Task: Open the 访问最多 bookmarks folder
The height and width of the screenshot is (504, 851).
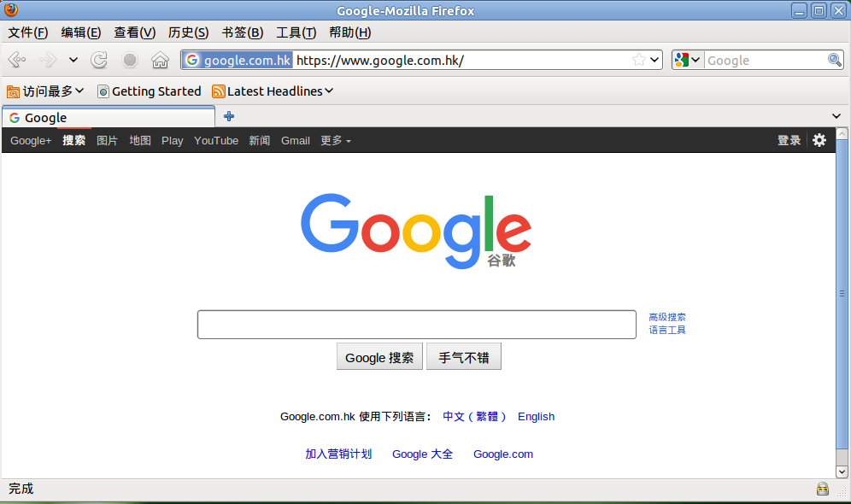Action: coord(45,91)
